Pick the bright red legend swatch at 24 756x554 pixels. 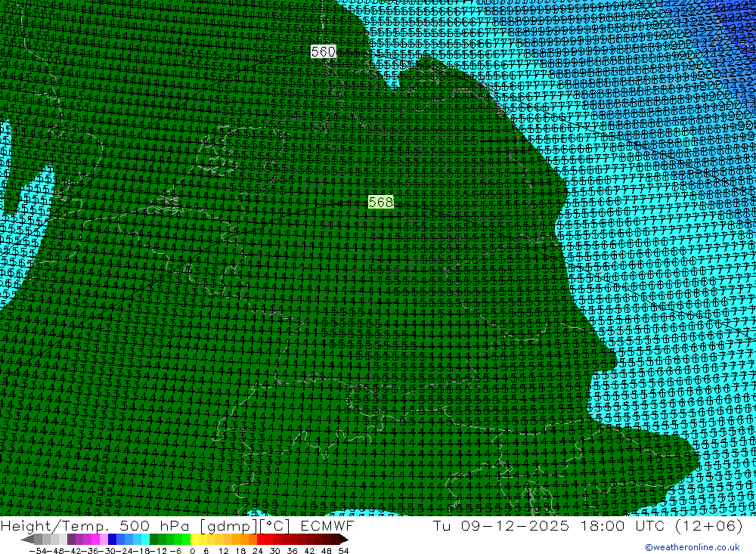point(262,539)
